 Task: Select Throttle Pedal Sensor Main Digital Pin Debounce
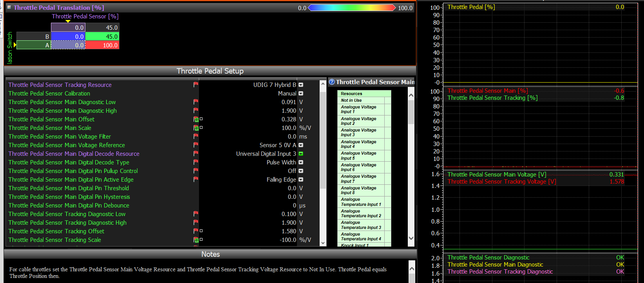click(69, 205)
